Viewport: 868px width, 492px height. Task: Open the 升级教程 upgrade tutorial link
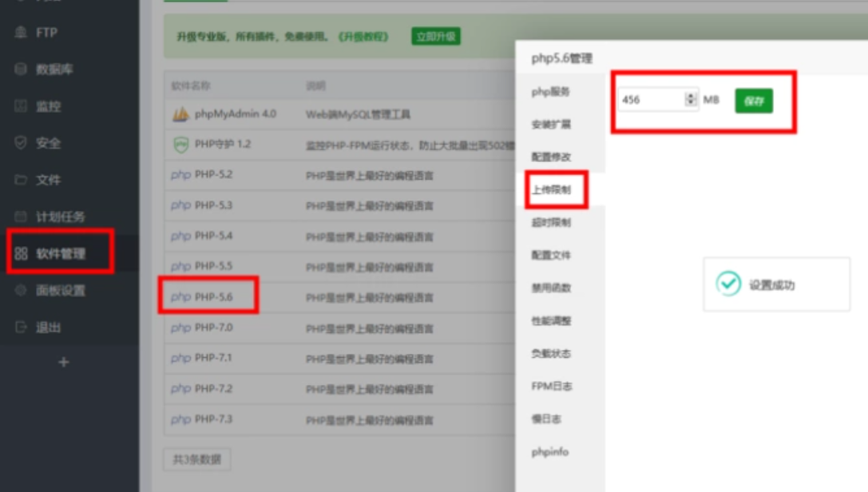pyautogui.click(x=363, y=37)
